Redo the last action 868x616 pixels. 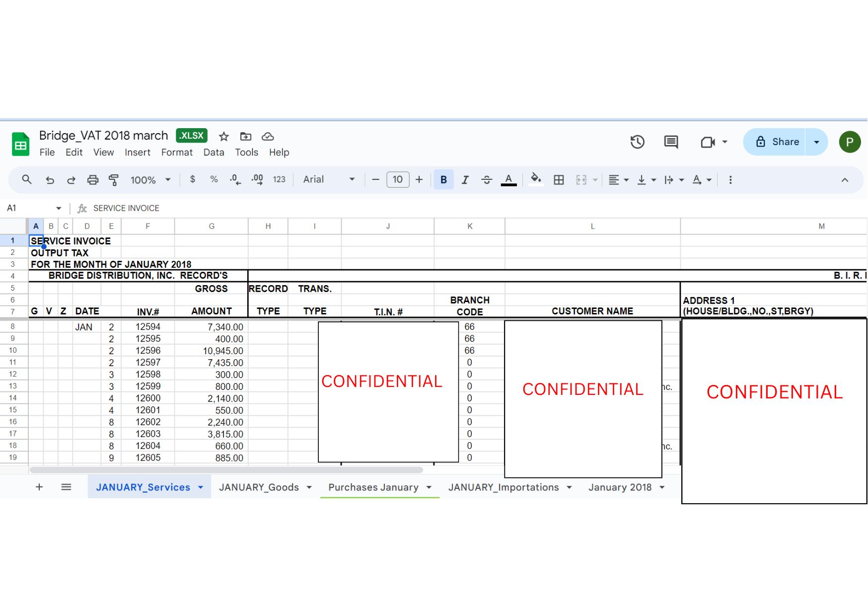71,180
